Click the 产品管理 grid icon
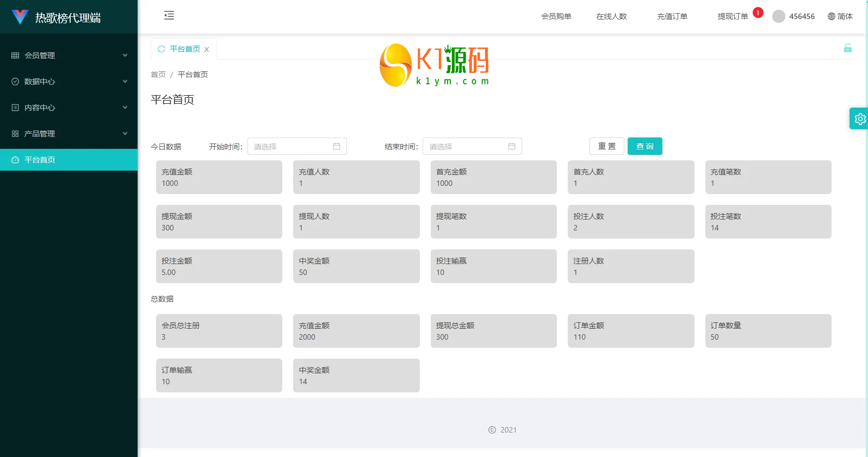This screenshot has width=868, height=457. [x=15, y=134]
